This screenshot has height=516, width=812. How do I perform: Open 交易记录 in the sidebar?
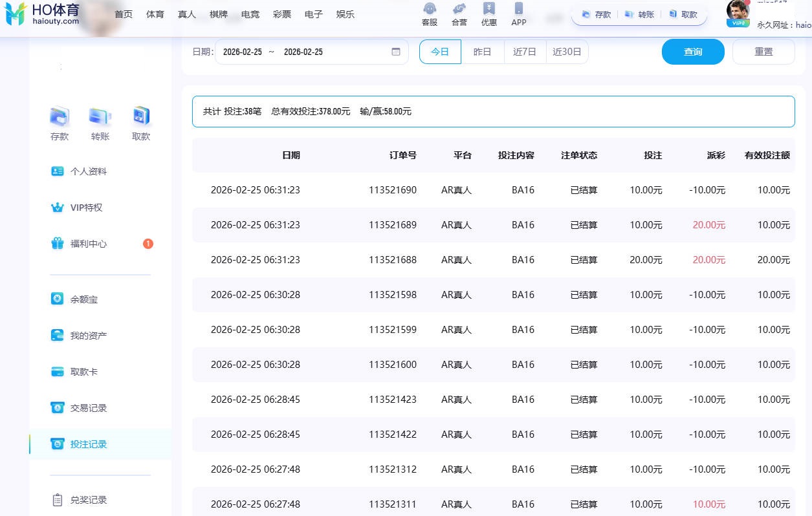coord(88,408)
